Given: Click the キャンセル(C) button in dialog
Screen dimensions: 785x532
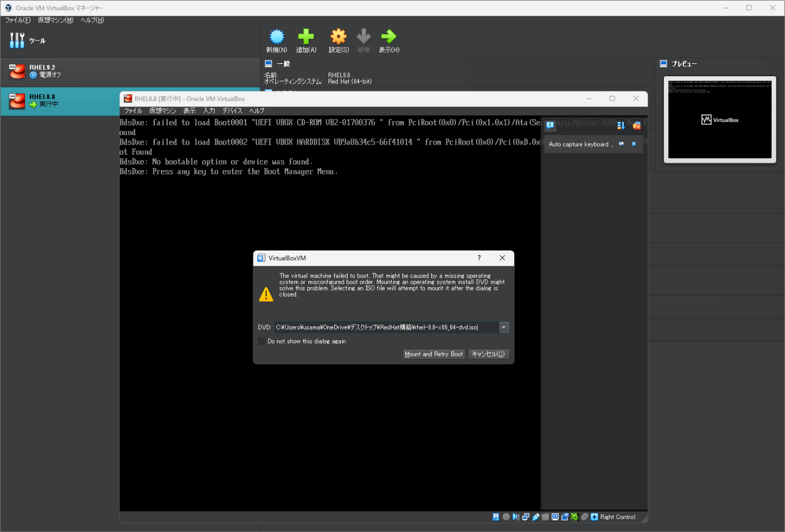Looking at the screenshot, I should coord(488,354).
